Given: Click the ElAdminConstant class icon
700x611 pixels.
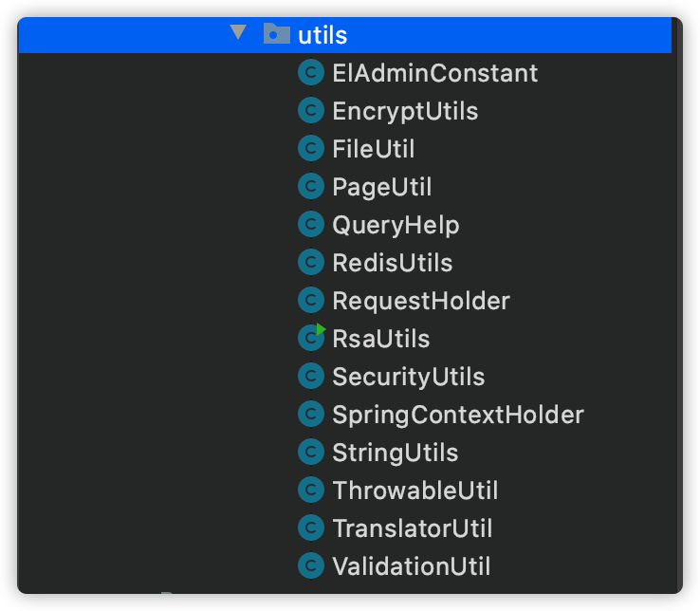Looking at the screenshot, I should click(311, 72).
